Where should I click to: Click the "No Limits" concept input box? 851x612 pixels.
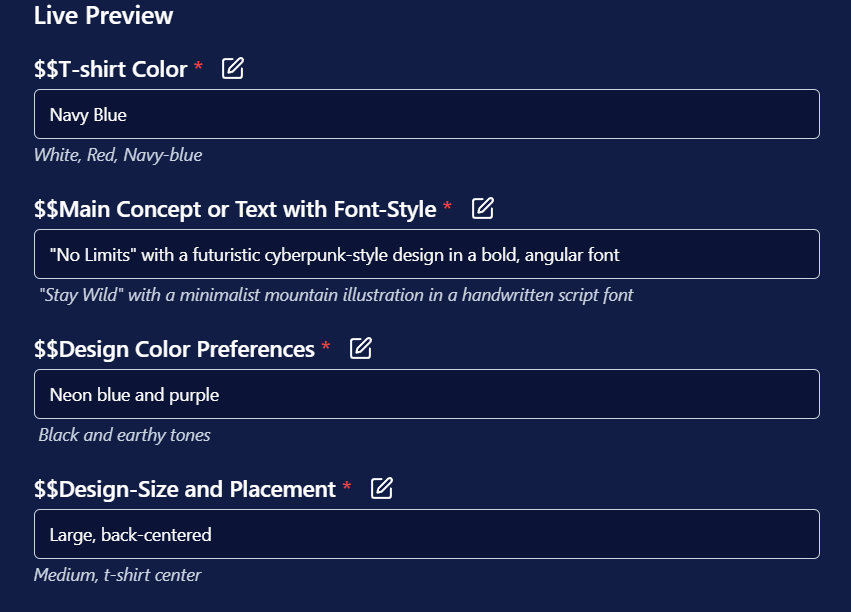pyautogui.click(x=427, y=254)
